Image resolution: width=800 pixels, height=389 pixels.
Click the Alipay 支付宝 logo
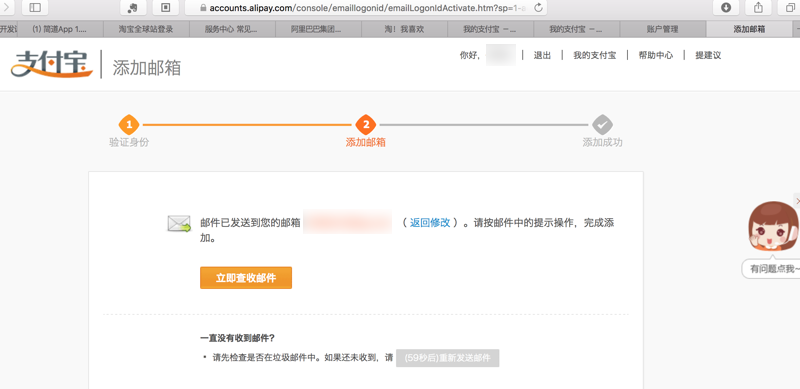pos(52,63)
